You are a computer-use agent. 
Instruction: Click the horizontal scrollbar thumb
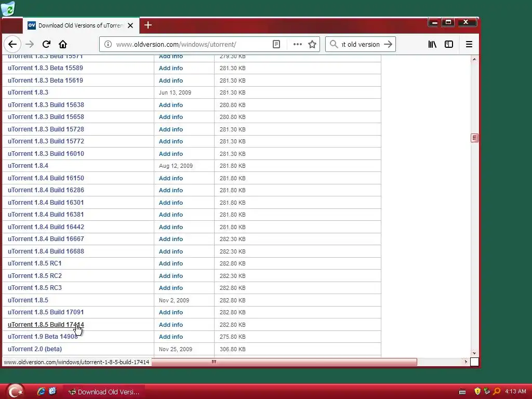coord(284,362)
